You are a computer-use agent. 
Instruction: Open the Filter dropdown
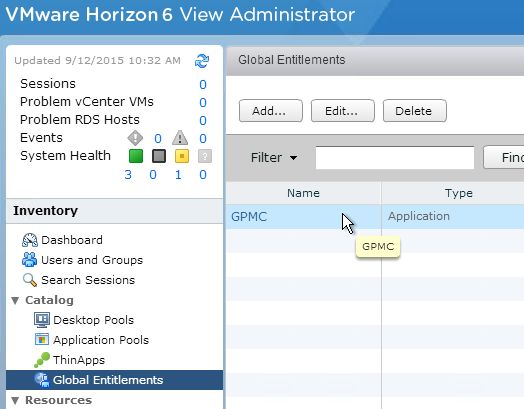pyautogui.click(x=274, y=157)
